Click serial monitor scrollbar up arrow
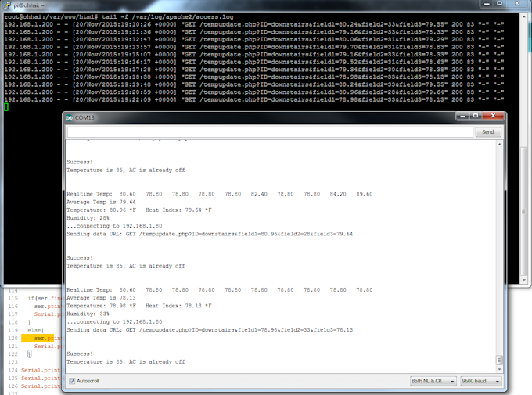The height and width of the screenshot is (395, 532). 499,144
